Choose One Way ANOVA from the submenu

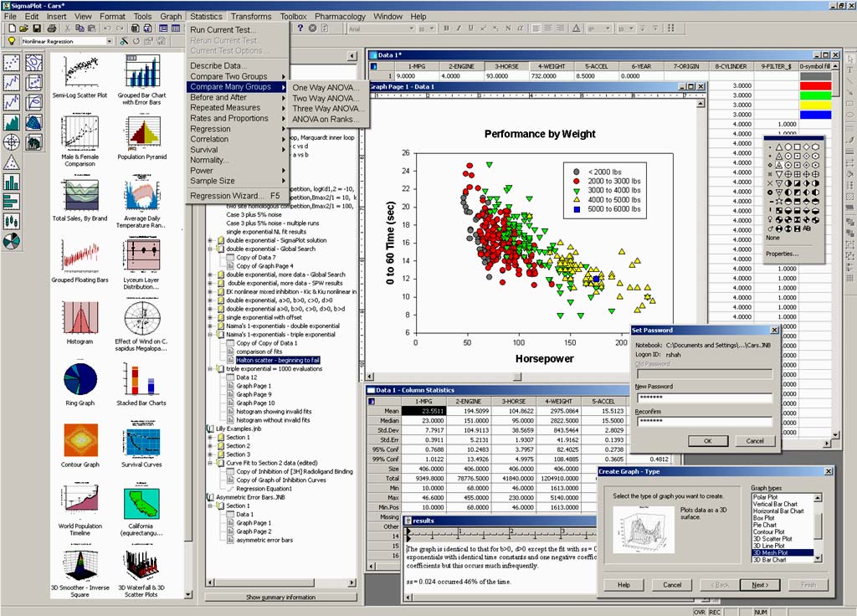click(326, 87)
